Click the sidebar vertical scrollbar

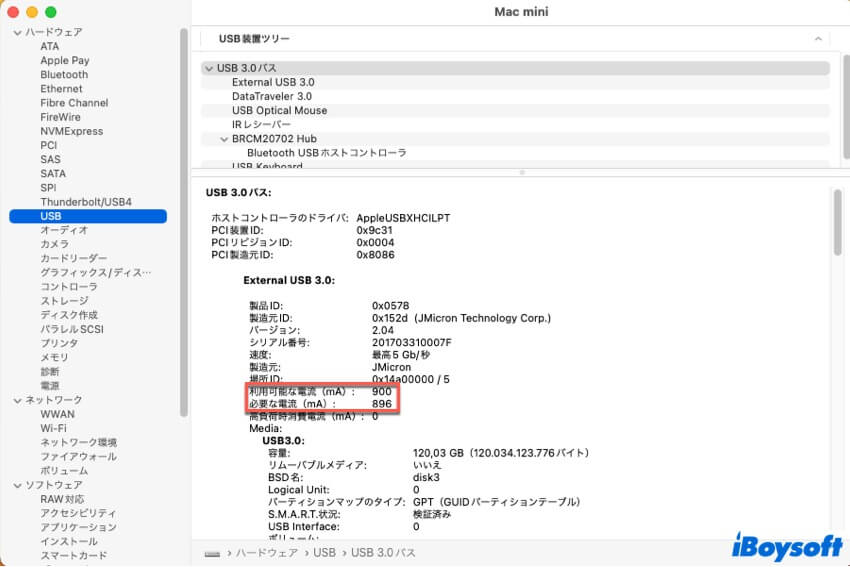click(184, 222)
